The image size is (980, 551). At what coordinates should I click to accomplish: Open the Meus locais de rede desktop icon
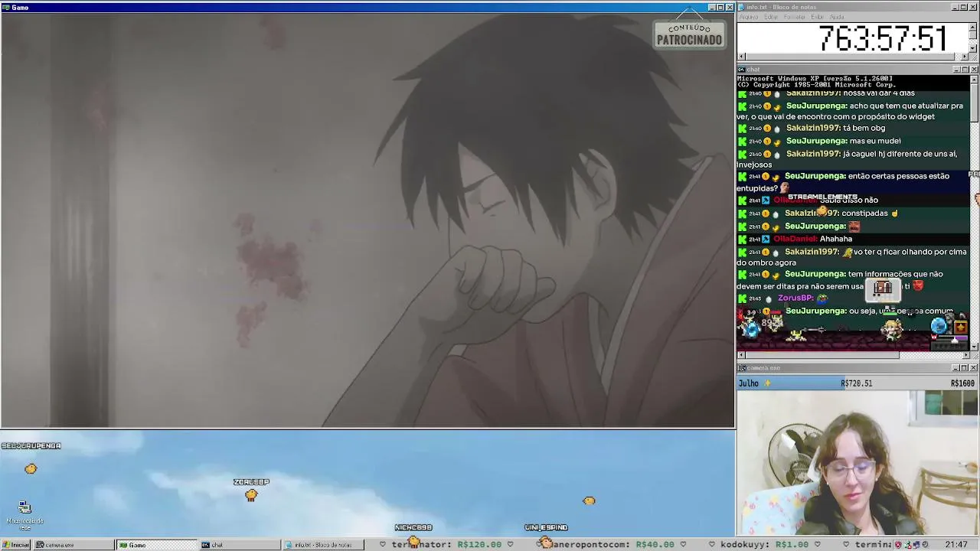tap(24, 514)
